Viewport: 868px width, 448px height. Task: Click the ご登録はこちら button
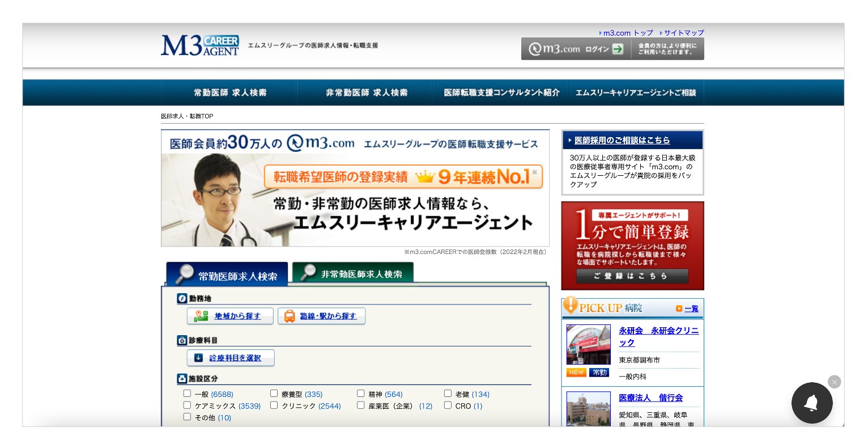pos(632,276)
